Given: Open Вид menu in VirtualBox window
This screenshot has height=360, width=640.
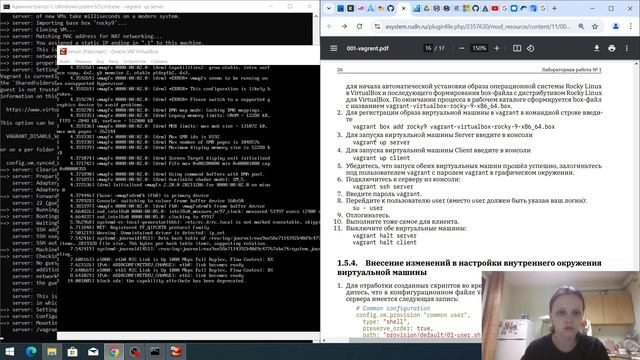Looking at the screenshot, I should [x=100, y=62].
